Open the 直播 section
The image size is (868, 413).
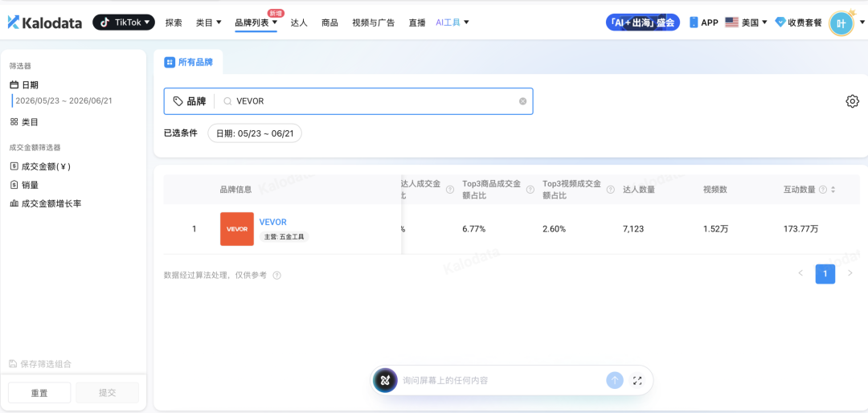(x=417, y=22)
